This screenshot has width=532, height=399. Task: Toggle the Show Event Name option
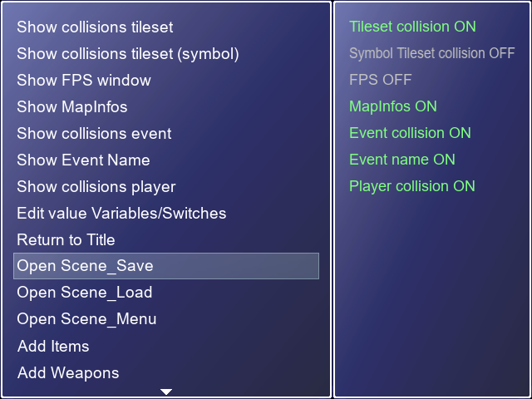(x=83, y=160)
